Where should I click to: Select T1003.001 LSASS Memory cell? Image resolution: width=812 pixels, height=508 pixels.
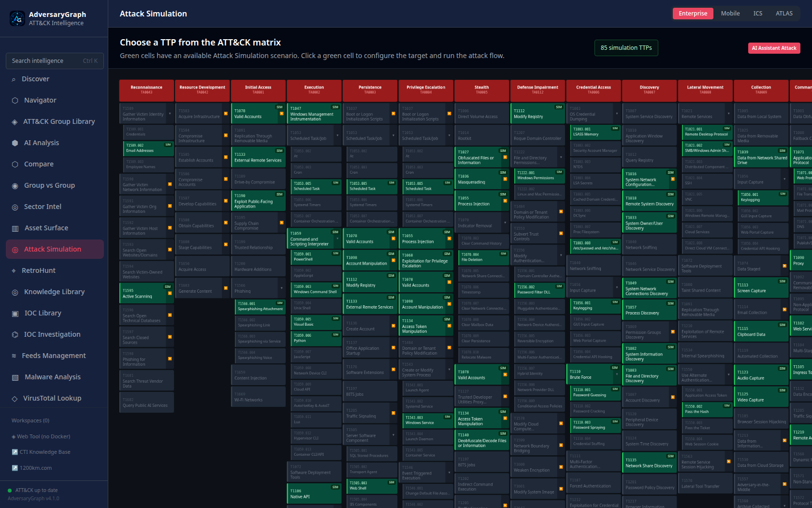595,132
